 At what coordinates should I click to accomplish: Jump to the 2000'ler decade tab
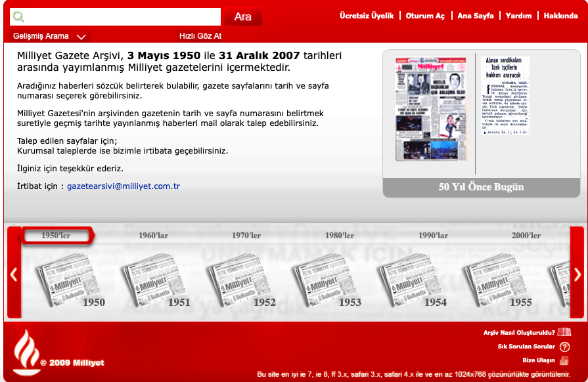[x=526, y=235]
